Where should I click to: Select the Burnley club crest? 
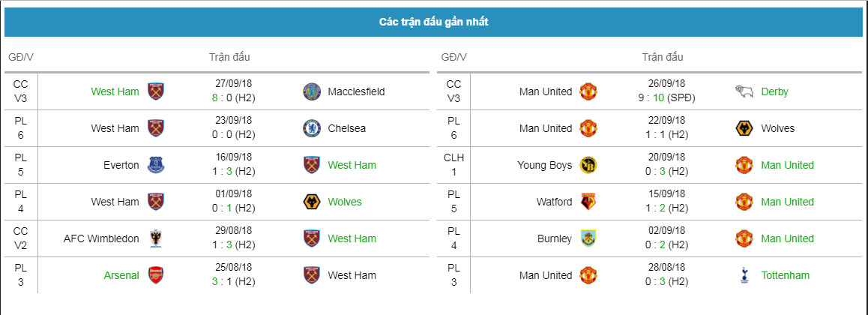coord(588,238)
